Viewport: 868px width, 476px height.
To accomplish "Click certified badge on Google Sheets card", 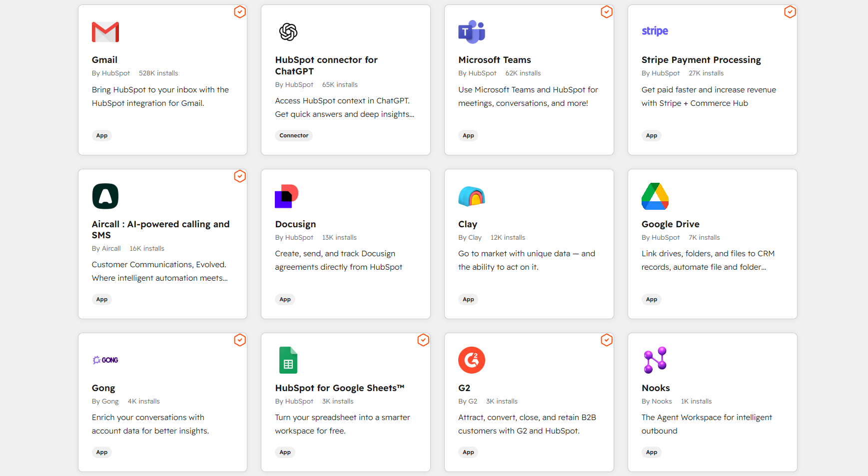I will pyautogui.click(x=423, y=340).
